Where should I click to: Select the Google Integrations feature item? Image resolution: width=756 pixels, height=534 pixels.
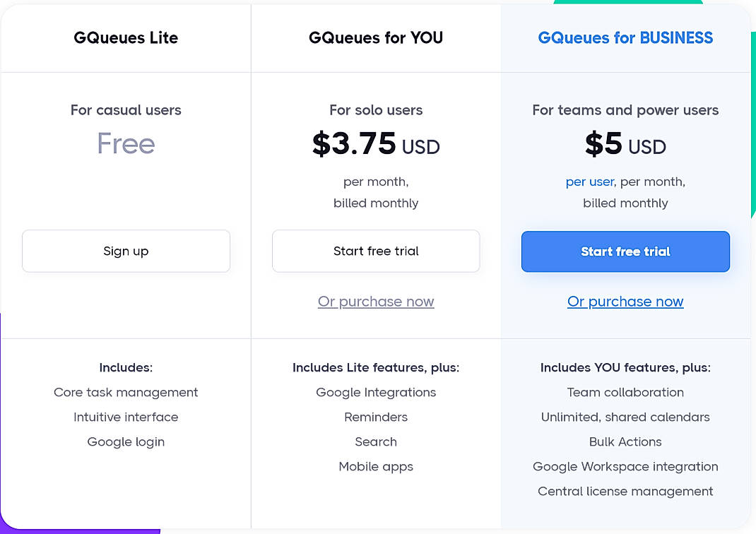pyautogui.click(x=376, y=392)
